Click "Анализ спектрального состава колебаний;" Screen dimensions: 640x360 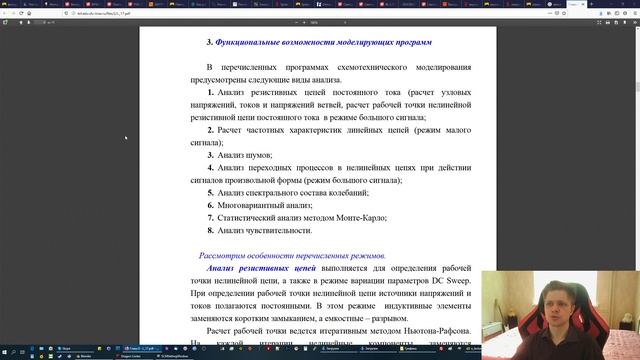point(293,193)
